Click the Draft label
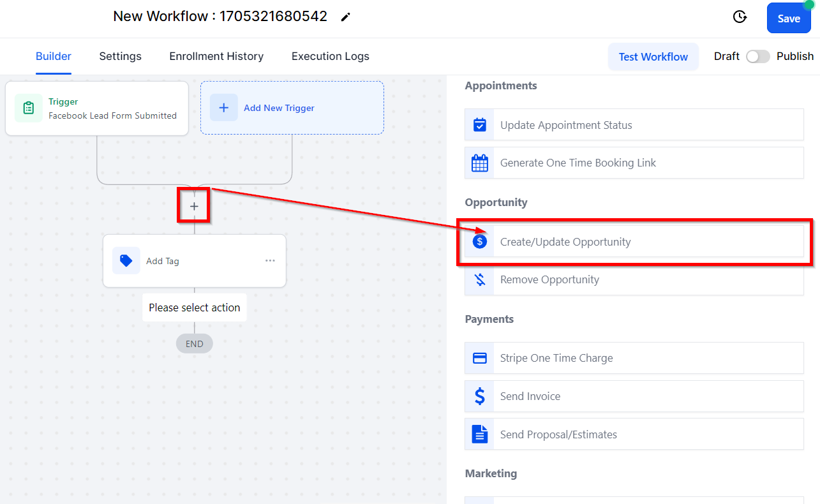The image size is (820, 504). (x=727, y=56)
